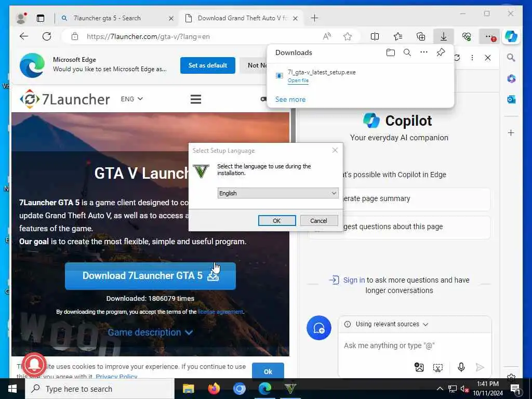Image resolution: width=532 pixels, height=399 pixels.
Task: Open Browser essentials heart icon
Action: tap(467, 36)
